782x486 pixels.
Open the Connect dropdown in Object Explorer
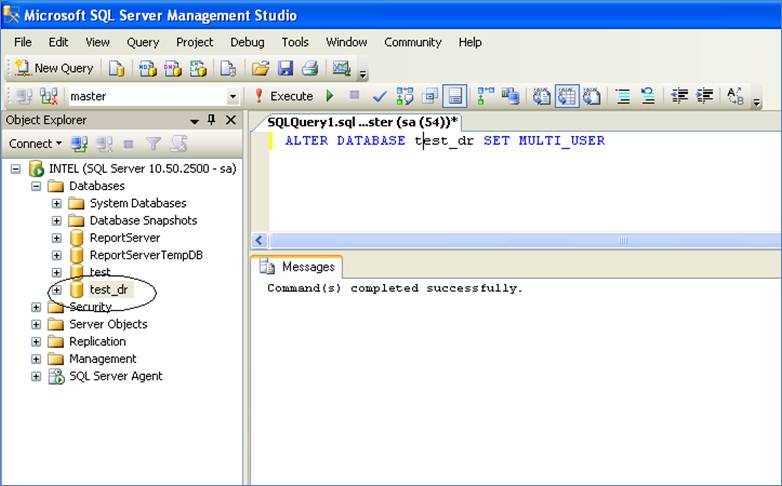[x=35, y=144]
